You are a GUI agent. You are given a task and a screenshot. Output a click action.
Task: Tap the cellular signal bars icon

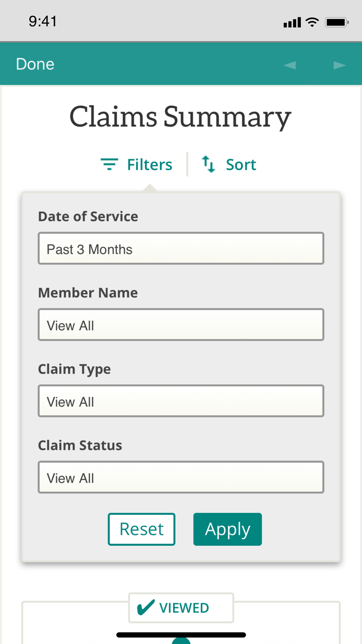click(292, 22)
